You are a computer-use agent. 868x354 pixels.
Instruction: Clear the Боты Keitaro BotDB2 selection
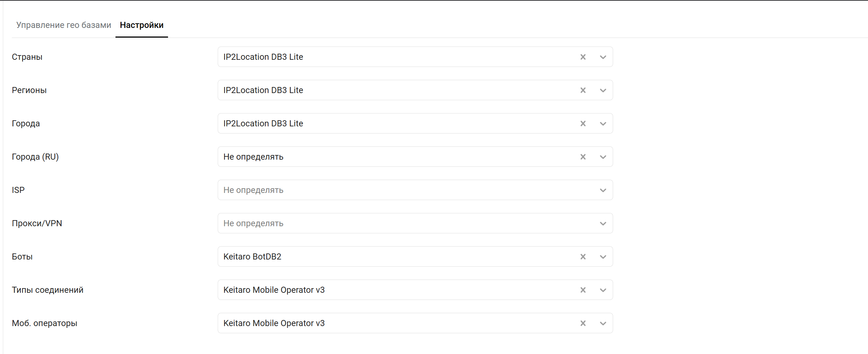point(583,257)
